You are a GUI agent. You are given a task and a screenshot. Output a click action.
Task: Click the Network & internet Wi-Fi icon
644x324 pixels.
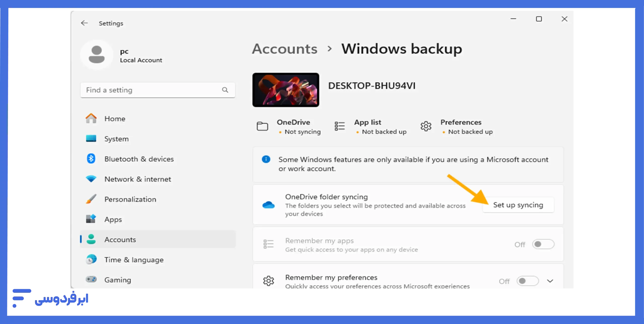pyautogui.click(x=91, y=179)
